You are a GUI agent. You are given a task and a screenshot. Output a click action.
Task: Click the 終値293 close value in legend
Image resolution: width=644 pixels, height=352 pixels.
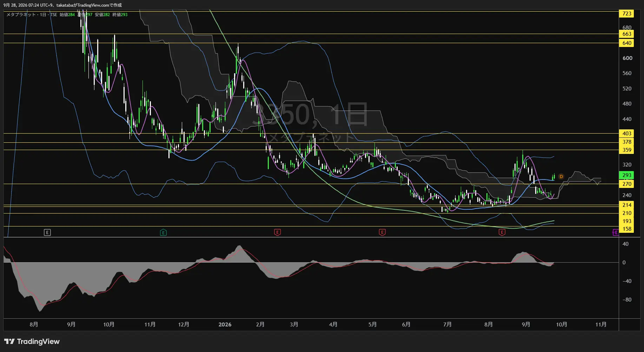120,15
